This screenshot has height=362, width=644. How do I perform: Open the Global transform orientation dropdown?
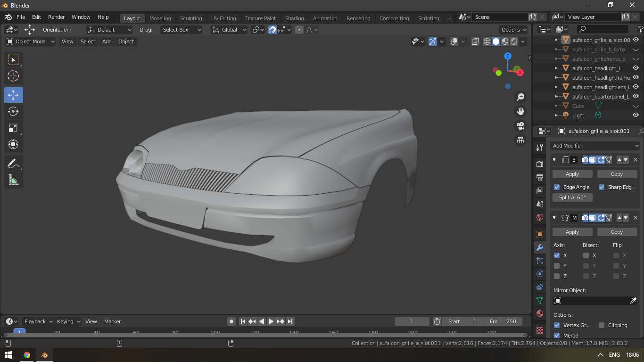pos(230,30)
